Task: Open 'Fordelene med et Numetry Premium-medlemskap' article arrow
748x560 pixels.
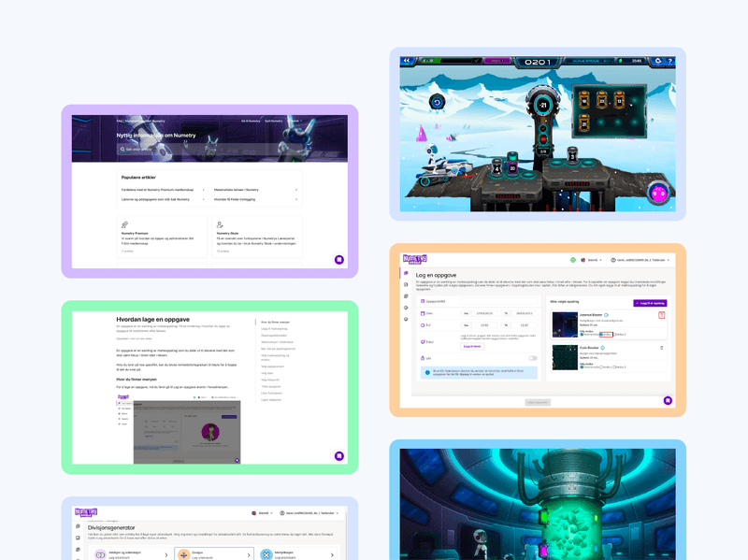Action: point(204,190)
